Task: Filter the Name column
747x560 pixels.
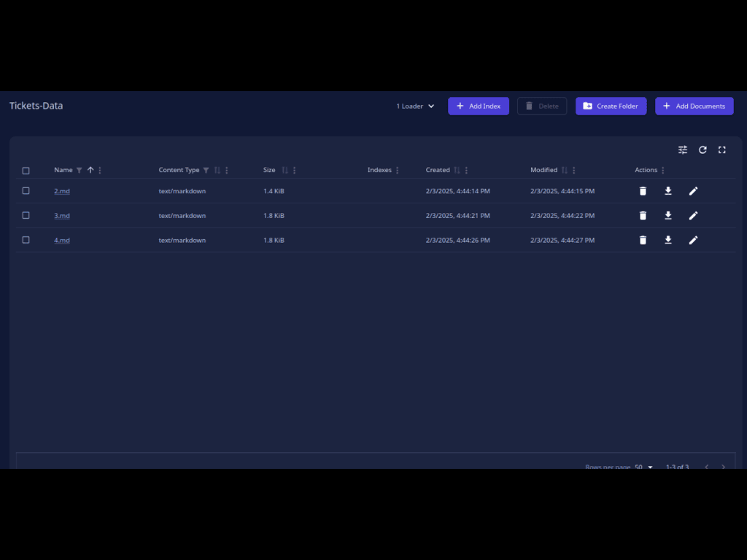Action: pos(80,171)
